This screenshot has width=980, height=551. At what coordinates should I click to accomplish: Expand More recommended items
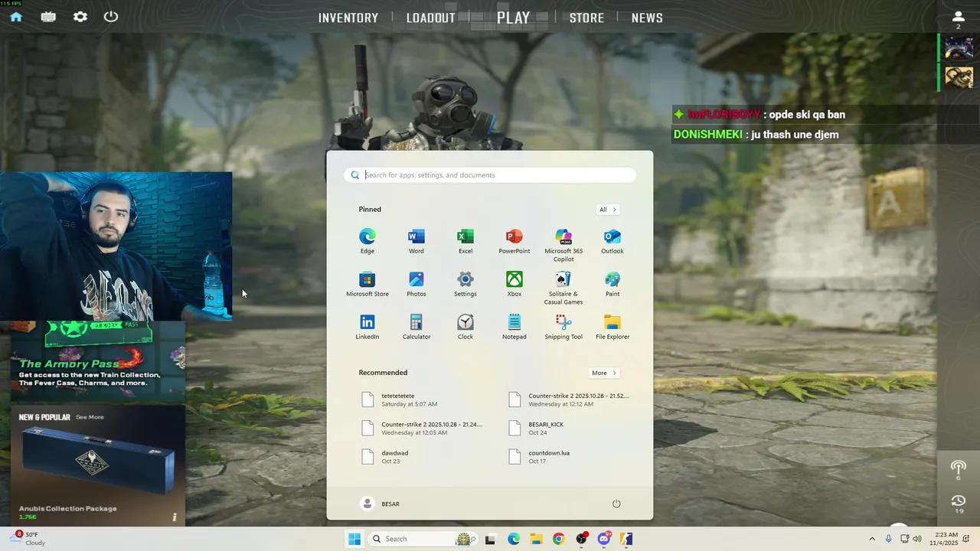pyautogui.click(x=604, y=373)
